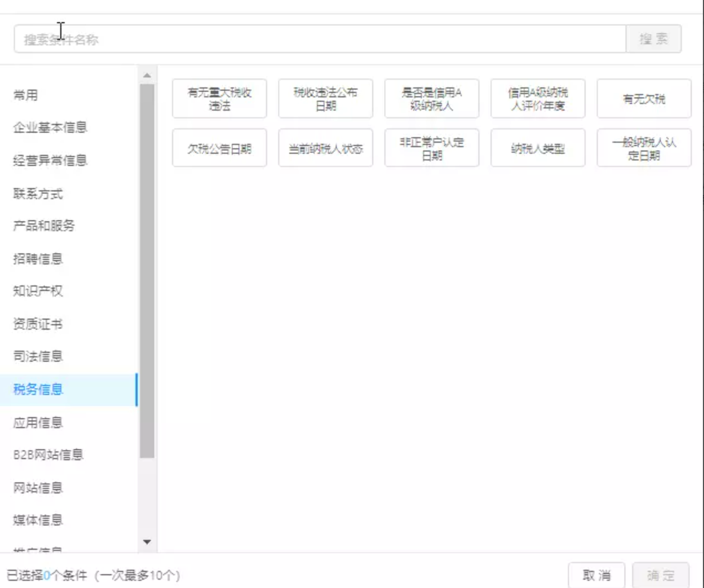704x588 pixels.
Task: Open the 知识产权 category
Action: click(x=38, y=291)
